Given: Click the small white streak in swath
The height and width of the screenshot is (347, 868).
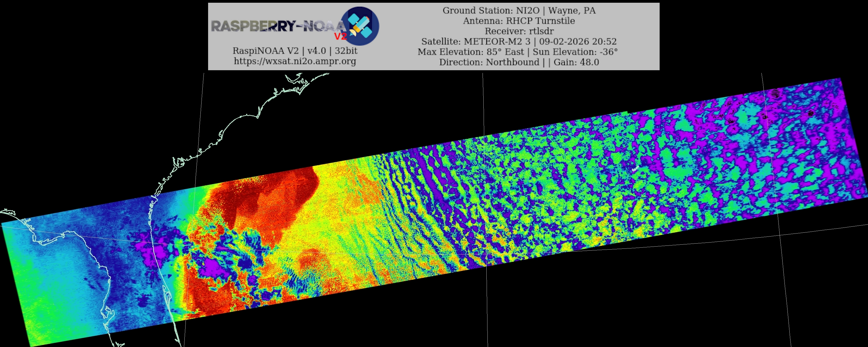Looking at the screenshot, I should pyautogui.click(x=635, y=168).
